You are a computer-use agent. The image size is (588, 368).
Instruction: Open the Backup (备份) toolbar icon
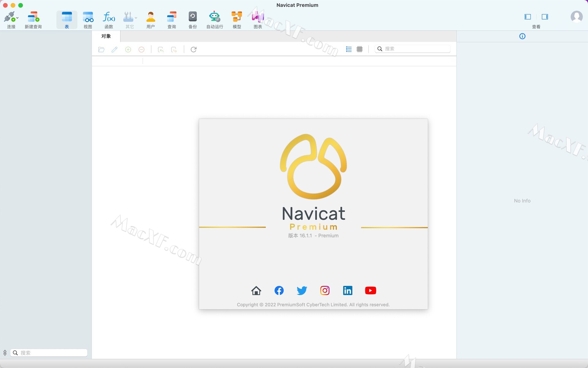(193, 17)
